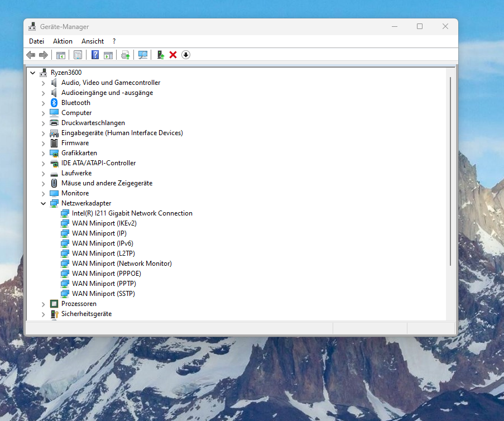Uninstall device using the red X icon

click(172, 54)
